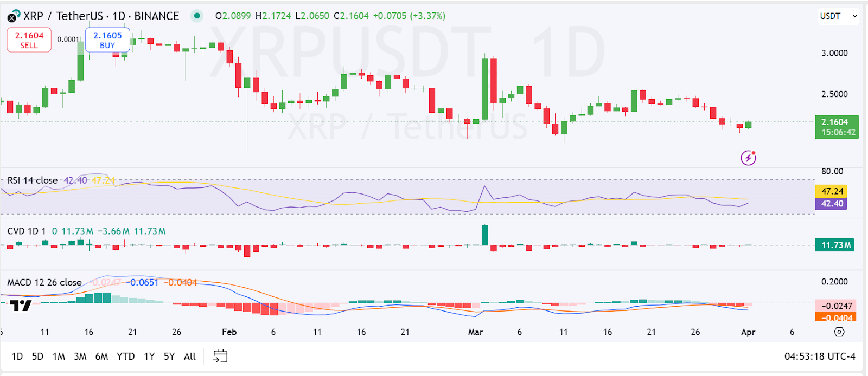Image resolution: width=868 pixels, height=376 pixels.
Task: Select the 5Y time range
Action: pyautogui.click(x=169, y=356)
